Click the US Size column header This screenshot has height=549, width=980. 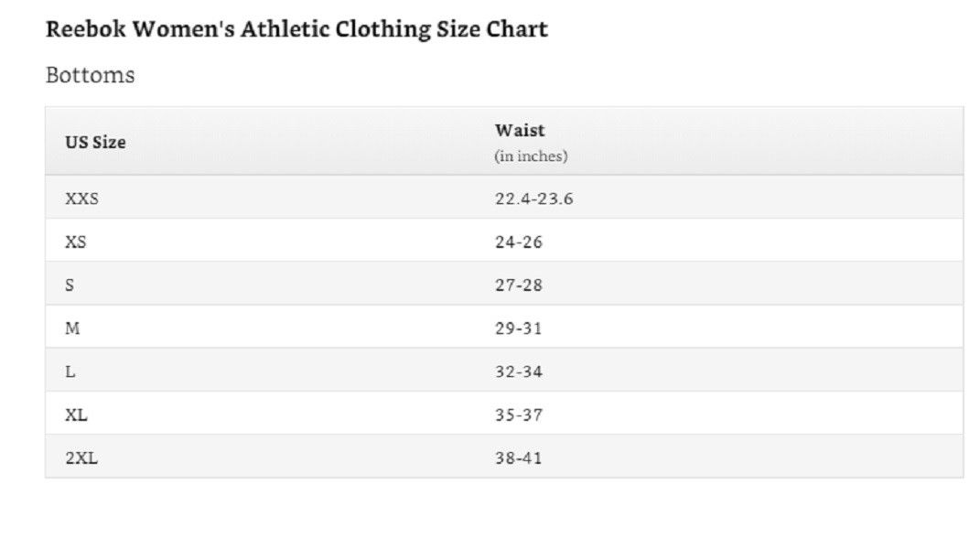[95, 143]
